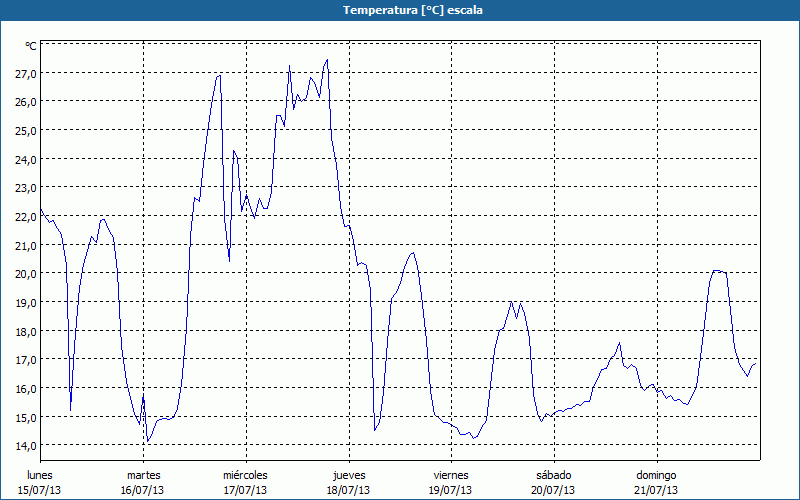
Task: Select the 27,0 value on the temperature axis
Action: [x=25, y=74]
